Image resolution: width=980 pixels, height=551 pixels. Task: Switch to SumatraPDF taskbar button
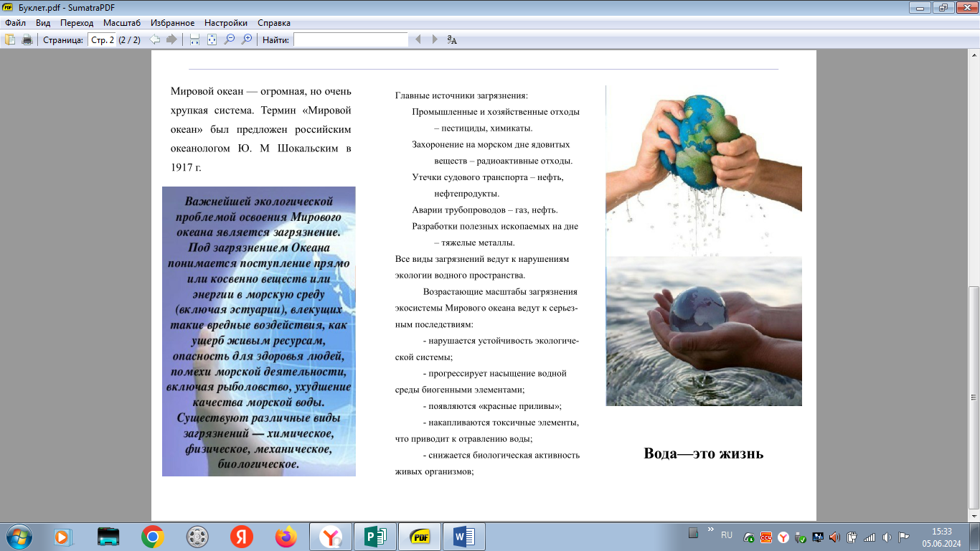pyautogui.click(x=420, y=537)
